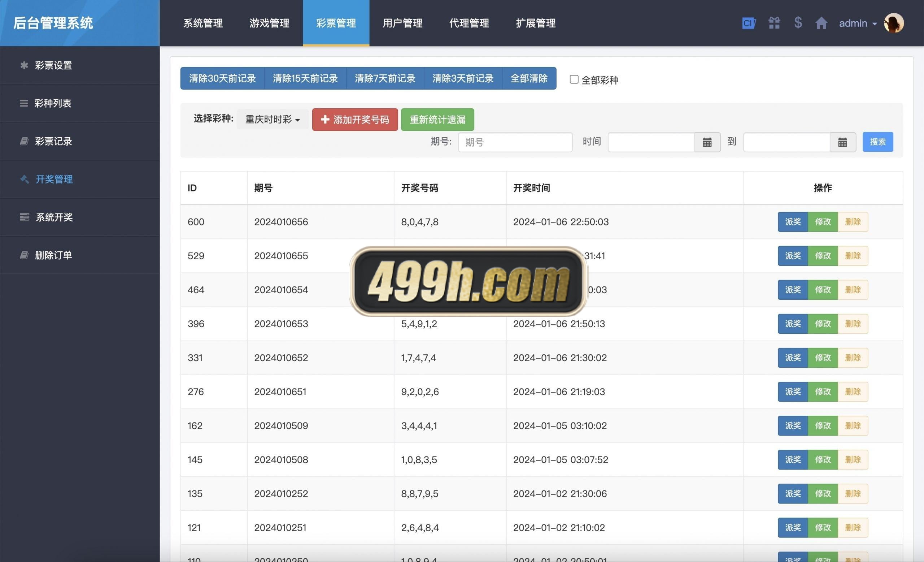Click 清除15天前记录 button

click(305, 78)
